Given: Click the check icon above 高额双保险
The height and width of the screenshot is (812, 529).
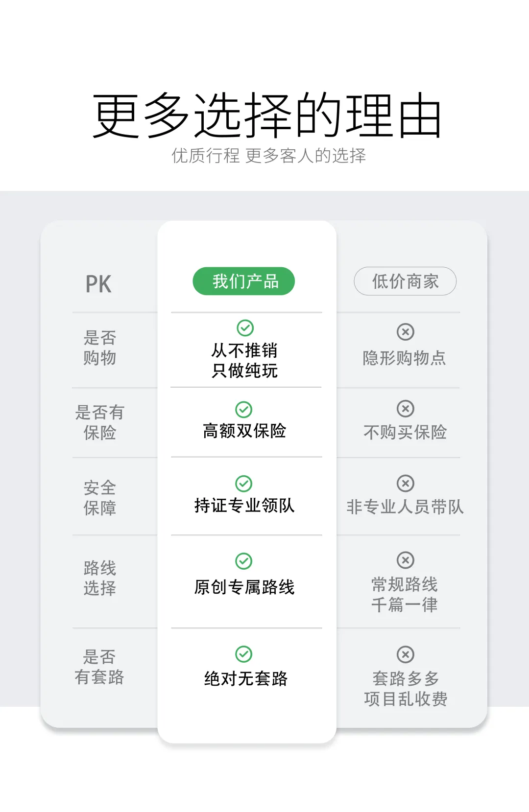Looking at the screenshot, I should tap(244, 409).
